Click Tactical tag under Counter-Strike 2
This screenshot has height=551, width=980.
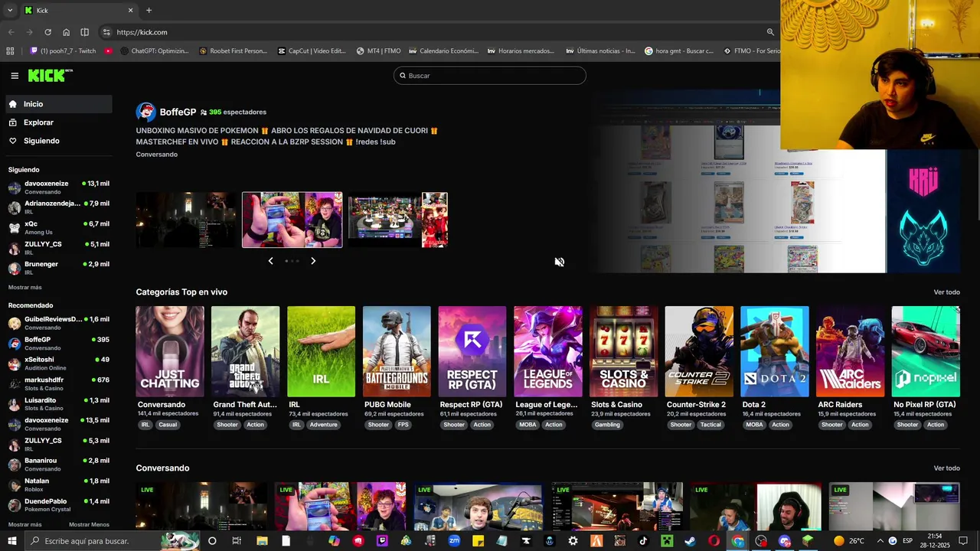[710, 425]
